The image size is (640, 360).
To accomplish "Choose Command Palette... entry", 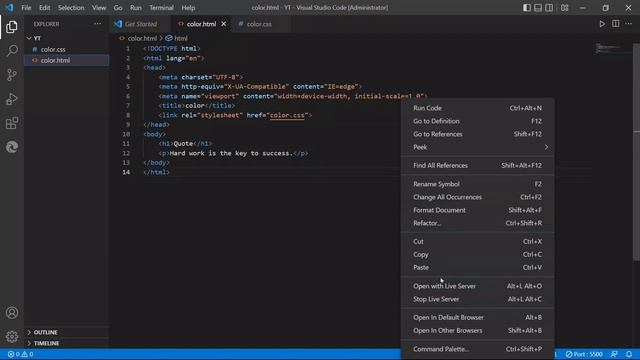I will [477, 349].
